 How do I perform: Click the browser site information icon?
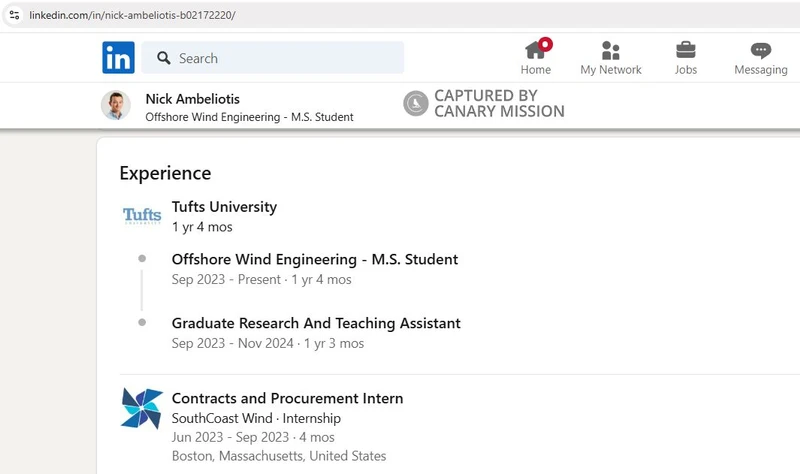tap(14, 16)
